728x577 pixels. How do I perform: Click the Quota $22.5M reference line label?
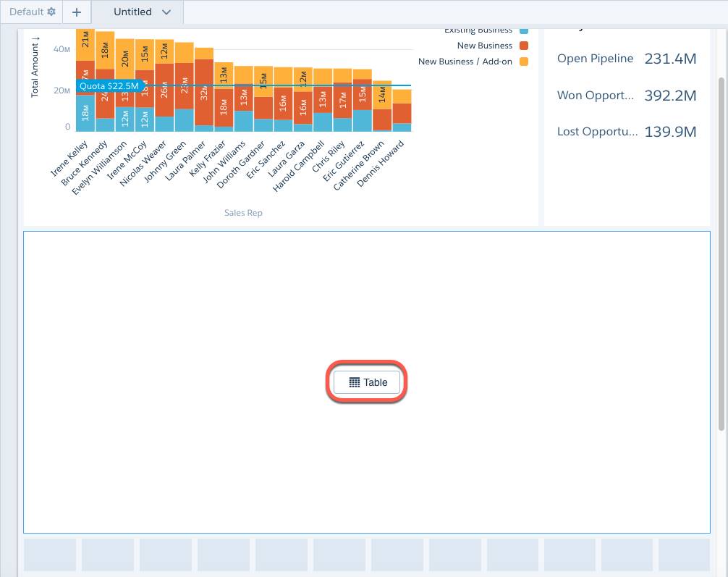point(109,86)
